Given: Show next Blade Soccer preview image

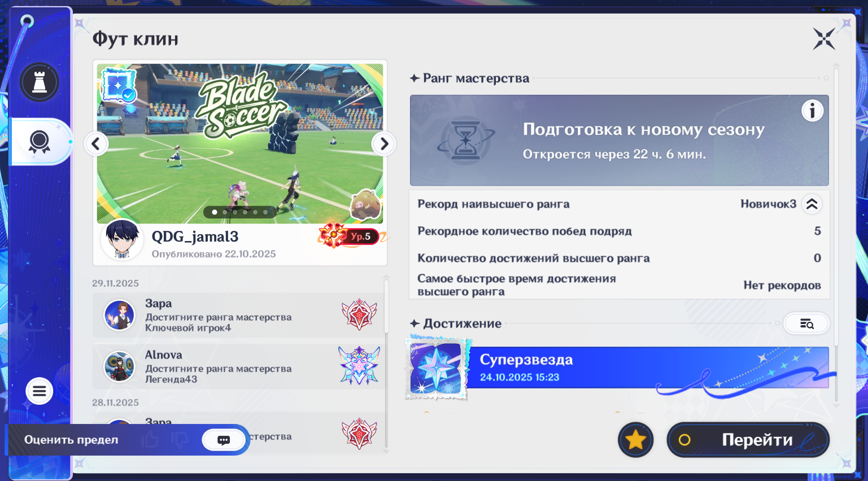Looking at the screenshot, I should (x=384, y=144).
